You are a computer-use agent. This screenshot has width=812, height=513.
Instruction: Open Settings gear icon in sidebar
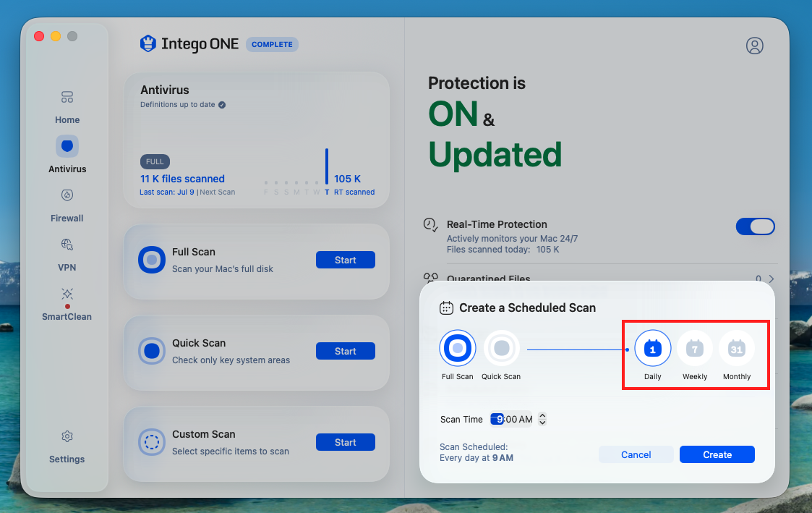click(x=67, y=436)
